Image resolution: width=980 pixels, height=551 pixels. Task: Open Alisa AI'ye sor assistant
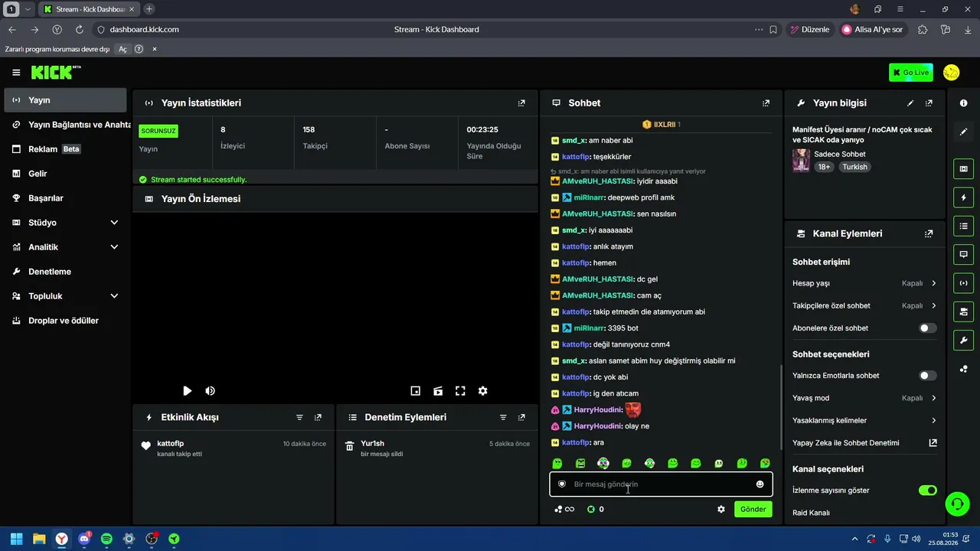coord(872,30)
